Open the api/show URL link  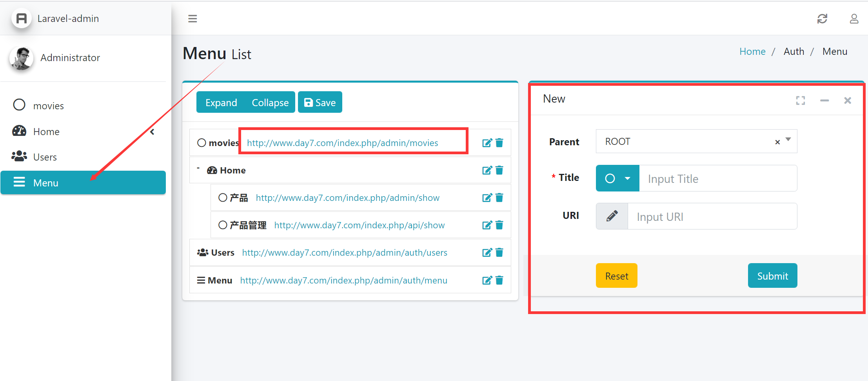point(360,225)
